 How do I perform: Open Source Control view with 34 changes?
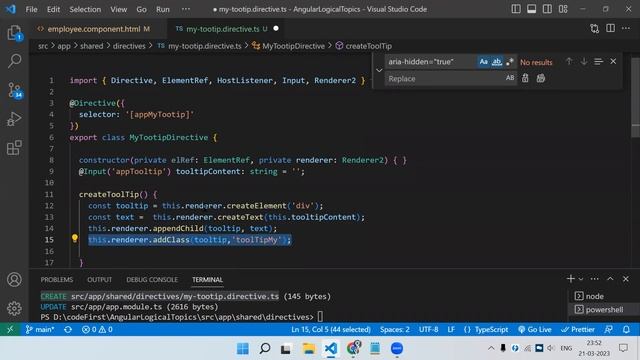[x=15, y=90]
